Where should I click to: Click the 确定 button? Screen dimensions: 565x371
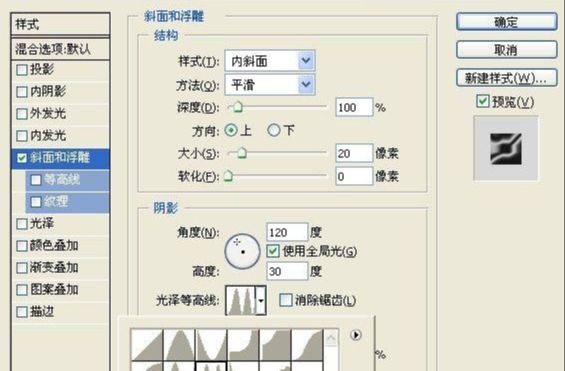tap(507, 22)
